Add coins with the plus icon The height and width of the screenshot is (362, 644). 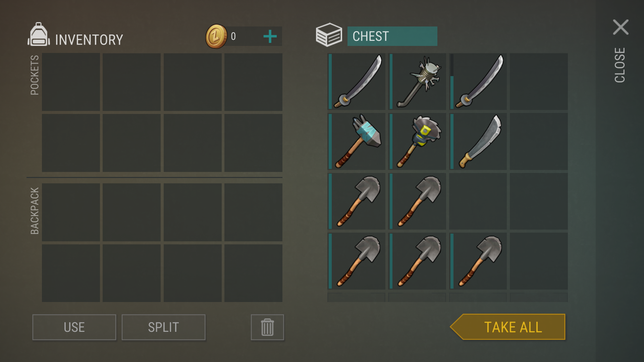pyautogui.click(x=270, y=37)
